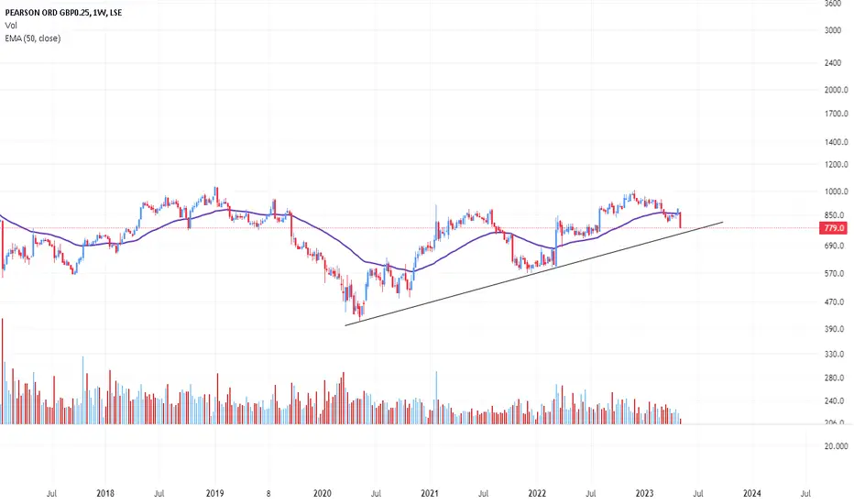Select the 470.0 price scale label
Viewport: 854px width, 504px height.
point(836,301)
